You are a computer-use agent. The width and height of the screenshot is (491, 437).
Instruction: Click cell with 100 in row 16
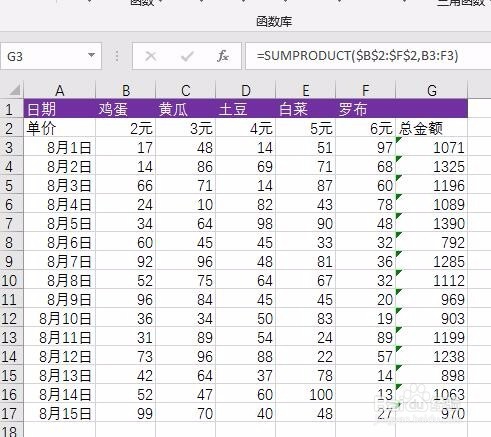(306, 394)
